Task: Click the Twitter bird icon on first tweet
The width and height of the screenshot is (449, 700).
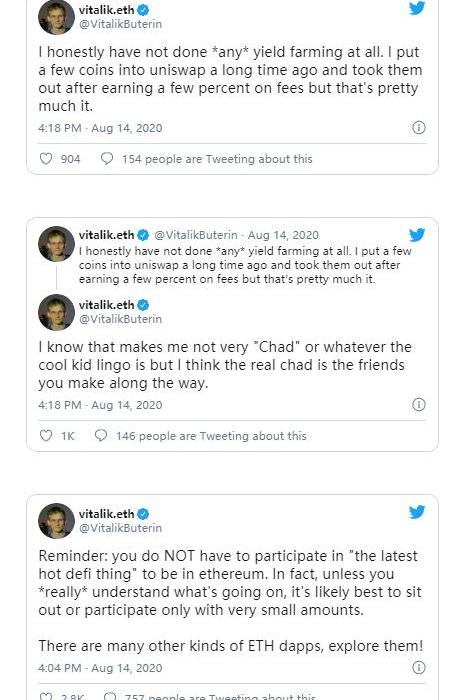Action: (417, 8)
